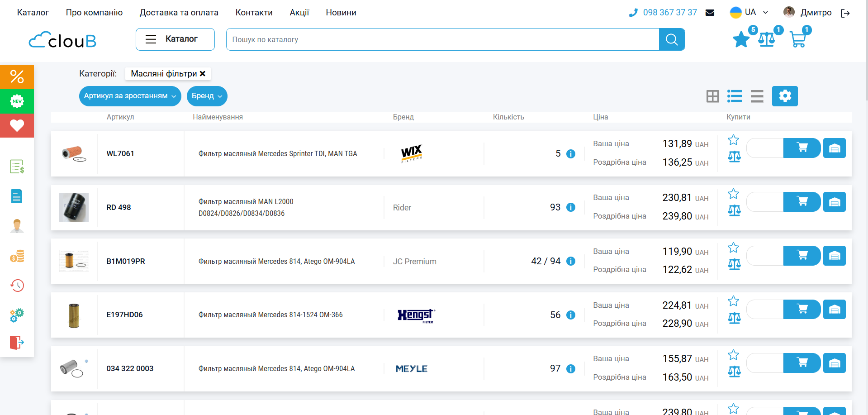
Task: Expand the Бренд filter dropdown
Action: pyautogui.click(x=207, y=96)
